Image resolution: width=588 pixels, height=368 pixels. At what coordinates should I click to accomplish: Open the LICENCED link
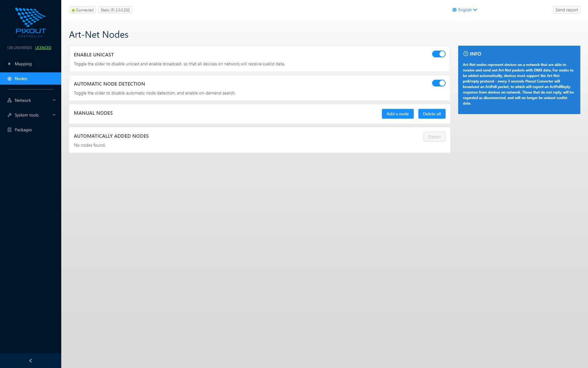click(x=43, y=48)
